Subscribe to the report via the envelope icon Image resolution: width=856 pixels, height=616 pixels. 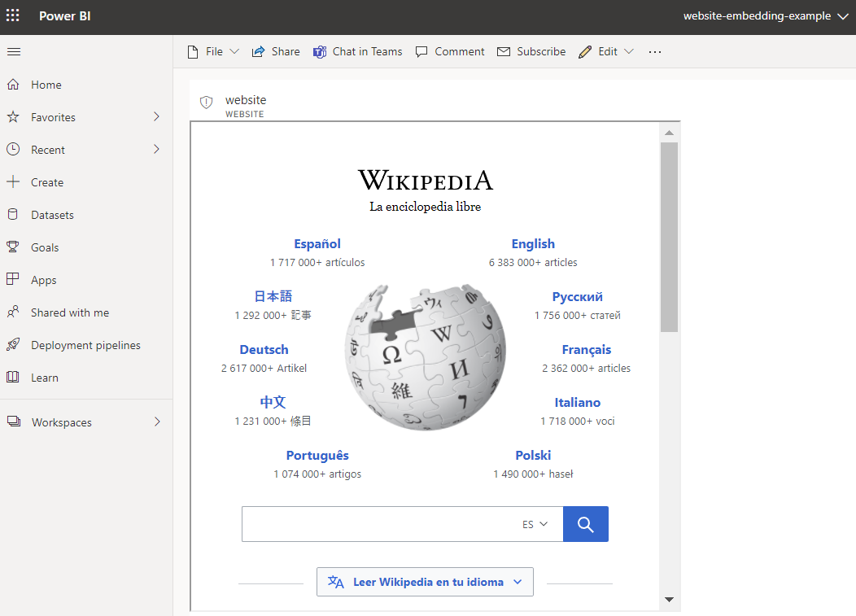(x=531, y=51)
